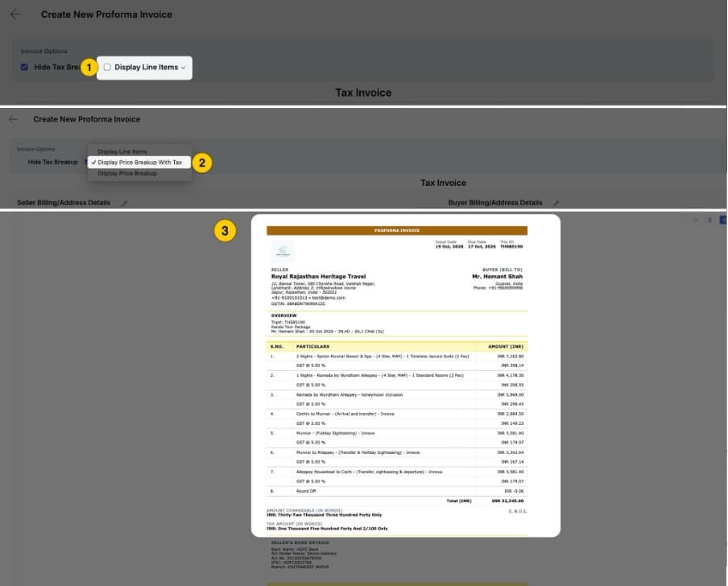Screen dimensions: 728x586
Task: Click the Seller Billing/Address Details heading
Action: (x=64, y=203)
